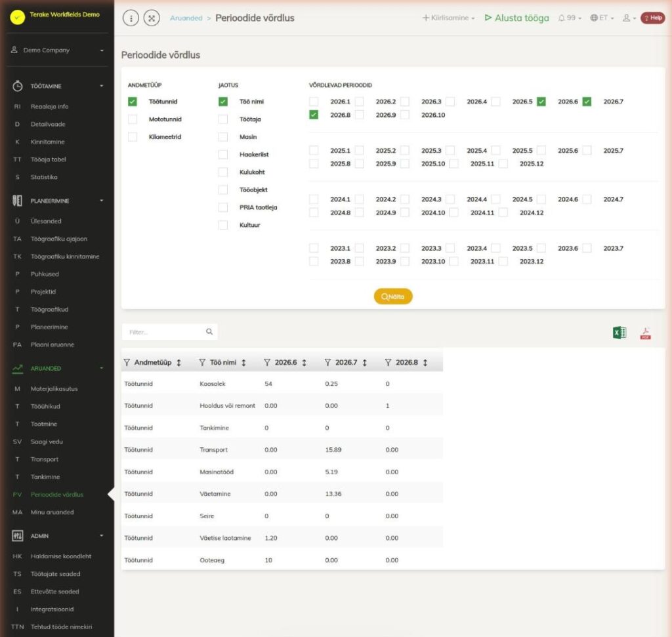672x637 pixels.
Task: Enable the Kilomeetrid checkbox
Action: (133, 136)
